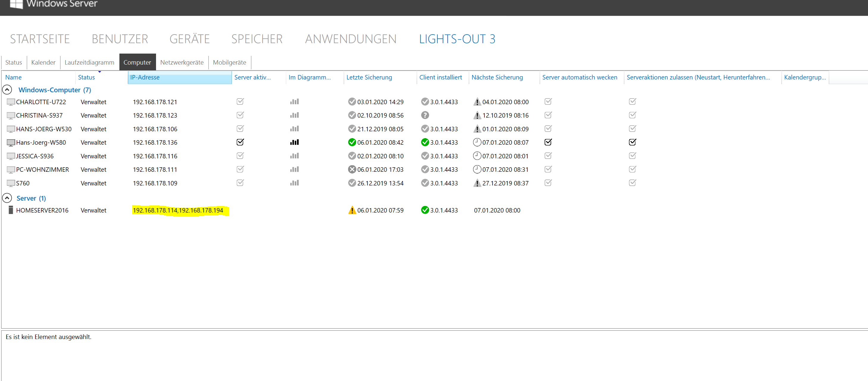Click the diagram bars icon for CHARLOTTE-U722
The width and height of the screenshot is (868, 381).
(294, 102)
